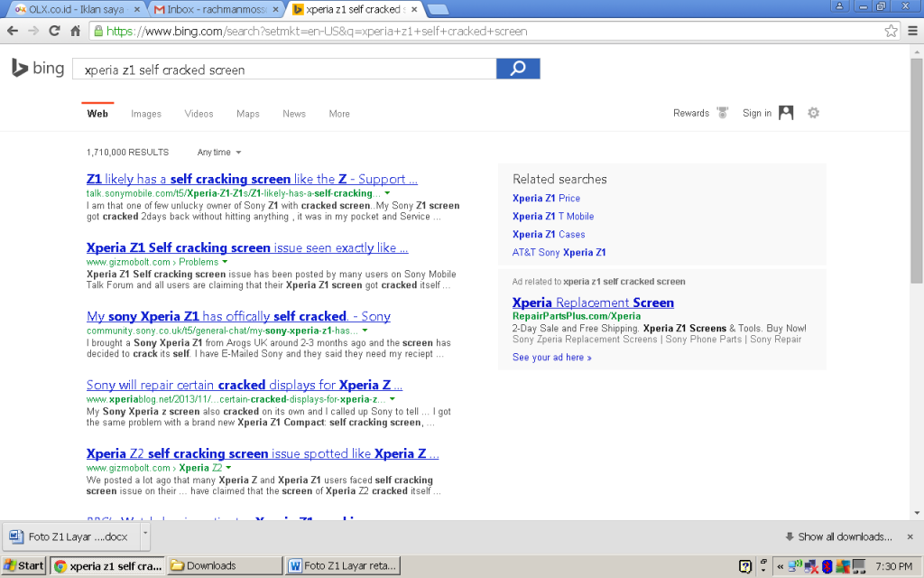Expand arrow next to xperiablog.net URL
This screenshot has height=578, width=924.
tap(393, 399)
